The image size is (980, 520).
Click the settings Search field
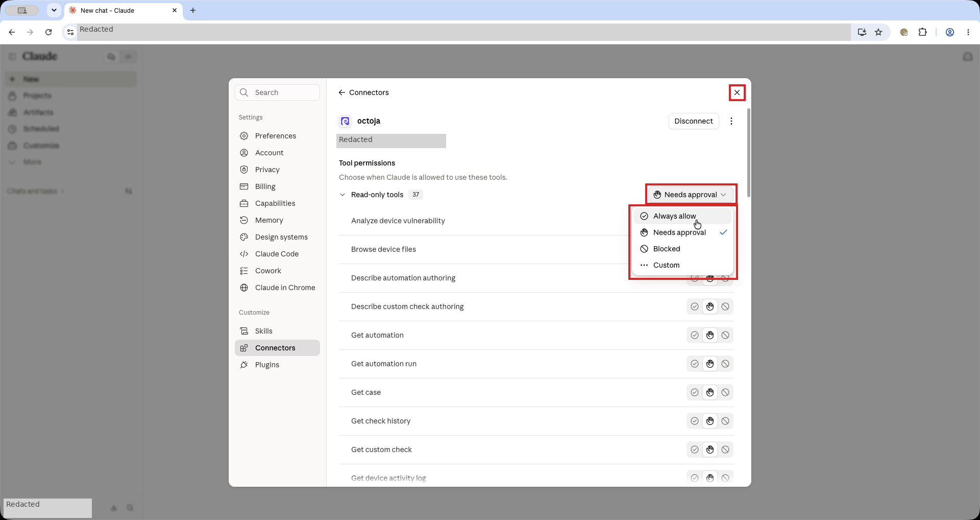(x=277, y=92)
